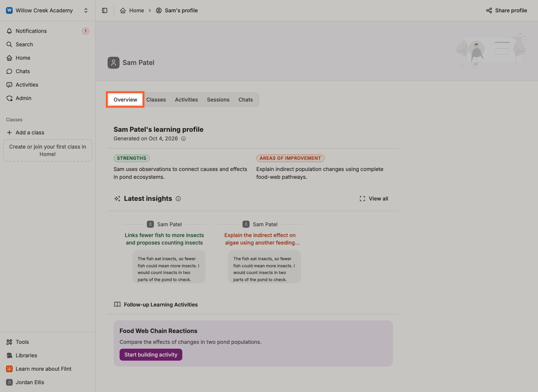Screen dimensions: 538x392
Task: Click the info icon beside Generated on date
Action: [183, 139]
